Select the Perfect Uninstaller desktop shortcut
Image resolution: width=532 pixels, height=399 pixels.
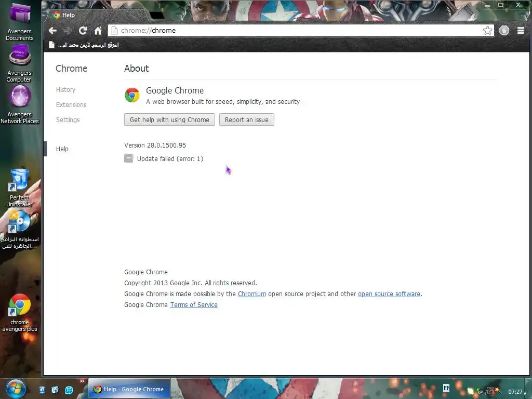(x=19, y=188)
